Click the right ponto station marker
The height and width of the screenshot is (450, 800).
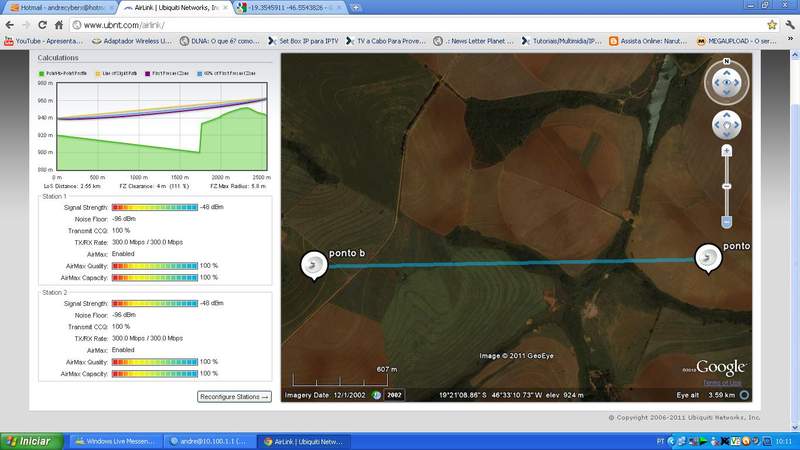tap(708, 258)
